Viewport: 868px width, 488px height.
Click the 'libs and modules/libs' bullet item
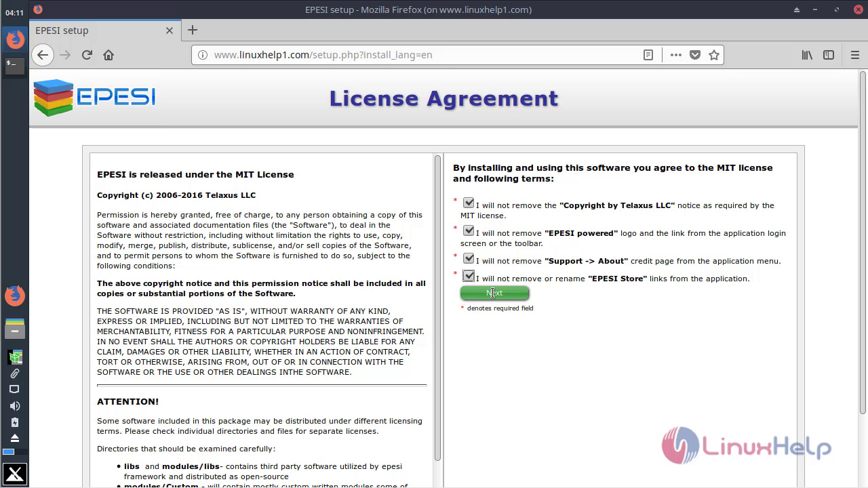click(x=263, y=471)
